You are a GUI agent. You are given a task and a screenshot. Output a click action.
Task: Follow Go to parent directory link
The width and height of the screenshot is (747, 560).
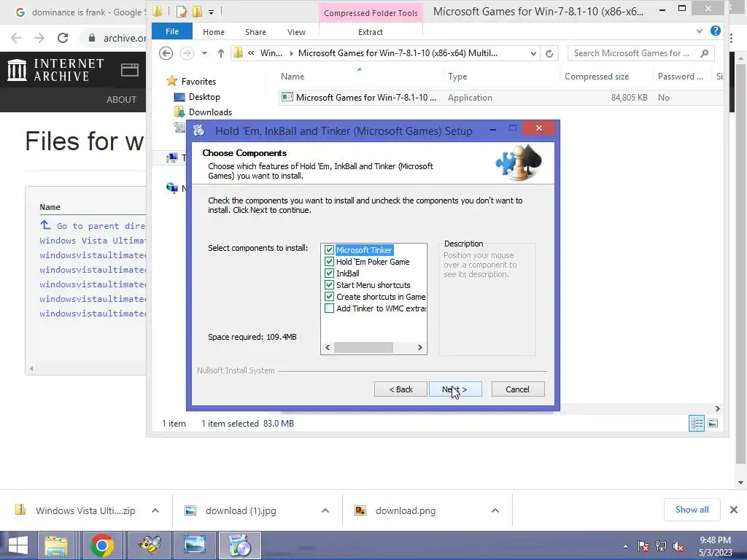[x=101, y=226]
